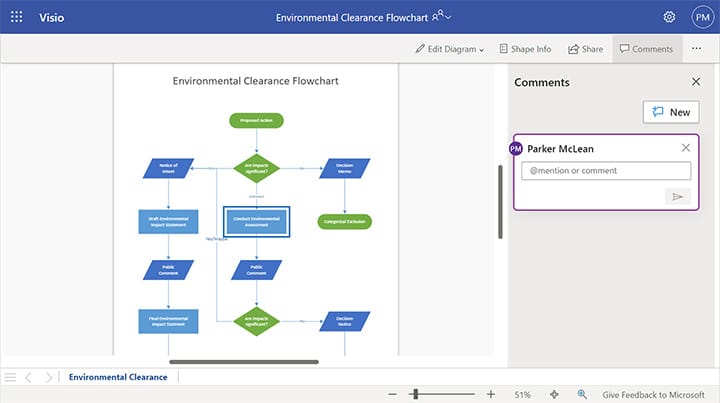Open the app launcher waffle menu
Screen dimensions: 720x403
[x=16, y=17]
